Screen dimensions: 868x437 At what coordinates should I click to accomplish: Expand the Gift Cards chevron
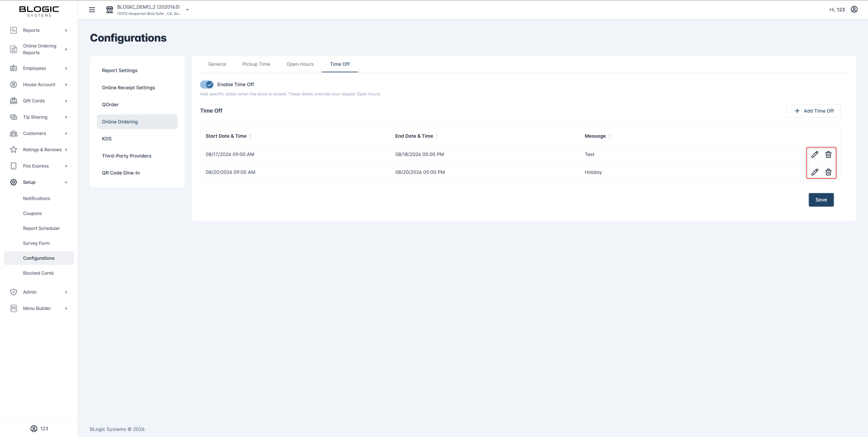point(66,101)
